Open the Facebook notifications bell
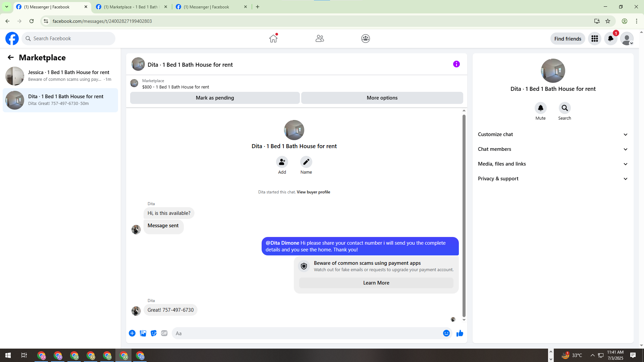The image size is (644, 362). [x=610, y=39]
